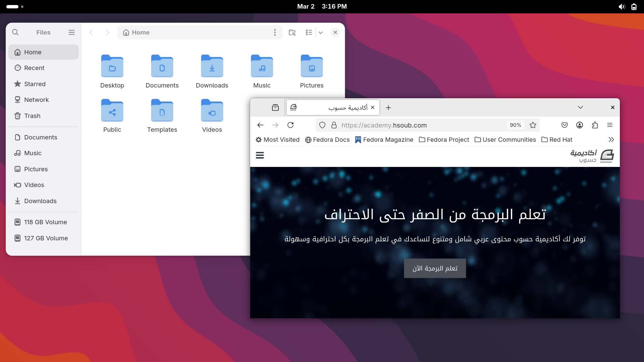The height and width of the screenshot is (362, 644).
Task: Expand view options dropdown arrow in Files
Action: point(321,32)
